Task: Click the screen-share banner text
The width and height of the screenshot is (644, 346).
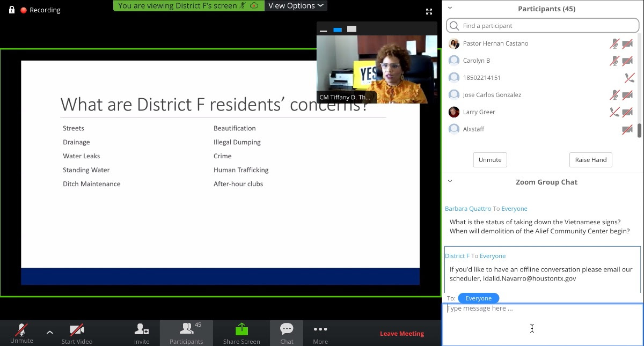Action: point(177,5)
